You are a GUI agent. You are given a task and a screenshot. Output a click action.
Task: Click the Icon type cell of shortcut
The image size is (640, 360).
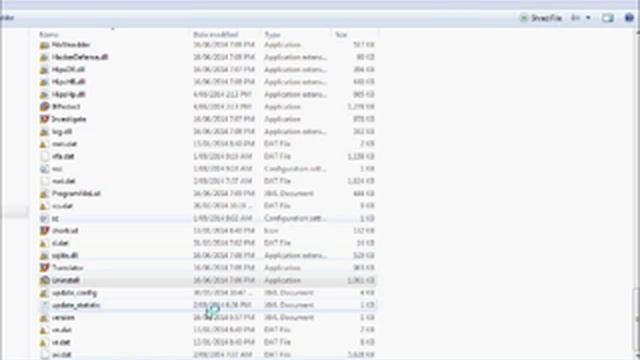pyautogui.click(x=271, y=231)
